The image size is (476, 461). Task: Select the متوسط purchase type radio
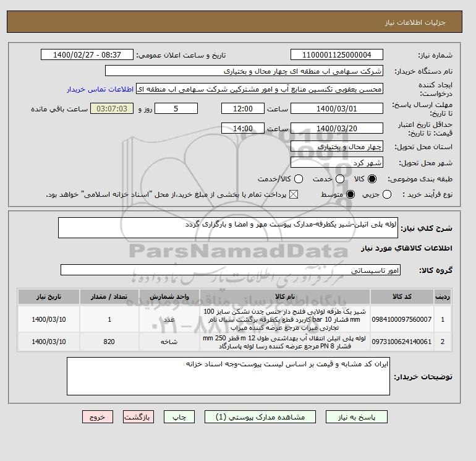click(351, 194)
